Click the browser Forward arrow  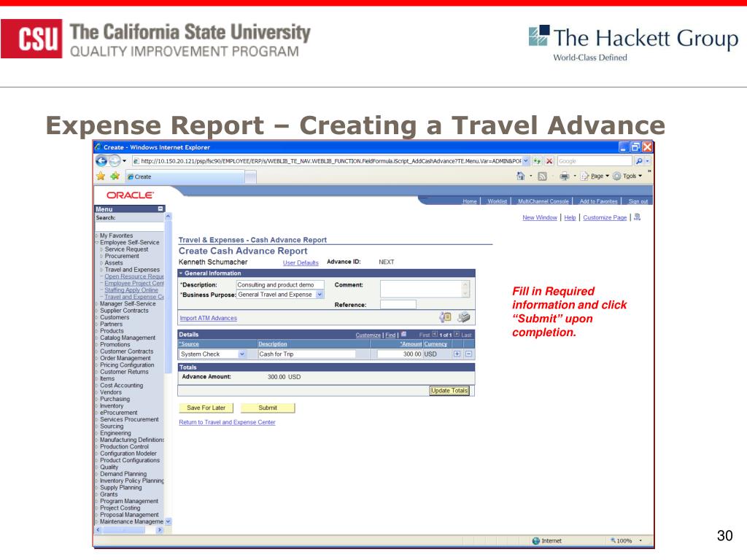pos(115,161)
